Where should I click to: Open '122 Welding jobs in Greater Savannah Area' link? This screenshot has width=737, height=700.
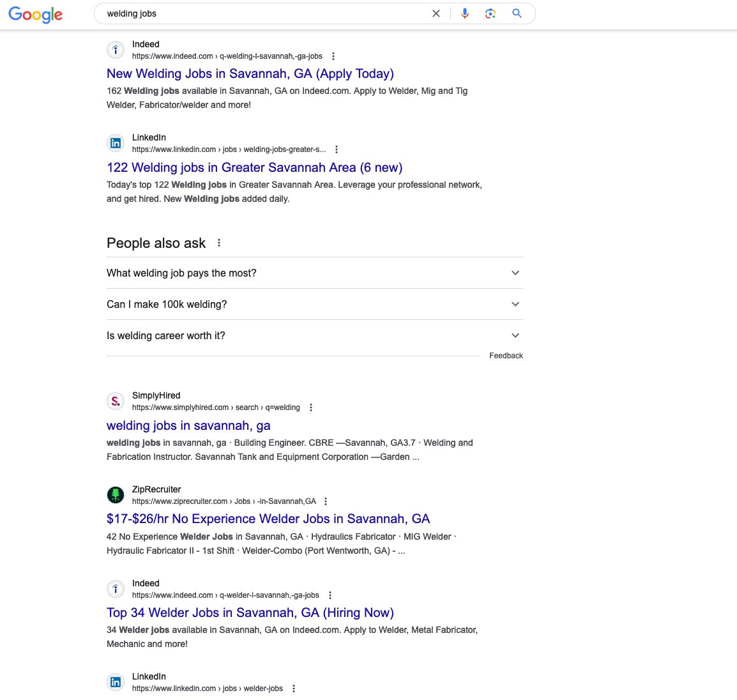click(254, 167)
